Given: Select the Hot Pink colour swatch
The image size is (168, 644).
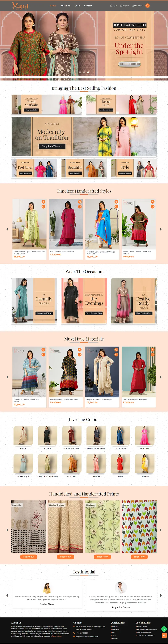Looking at the screenshot, I should tap(145, 438).
